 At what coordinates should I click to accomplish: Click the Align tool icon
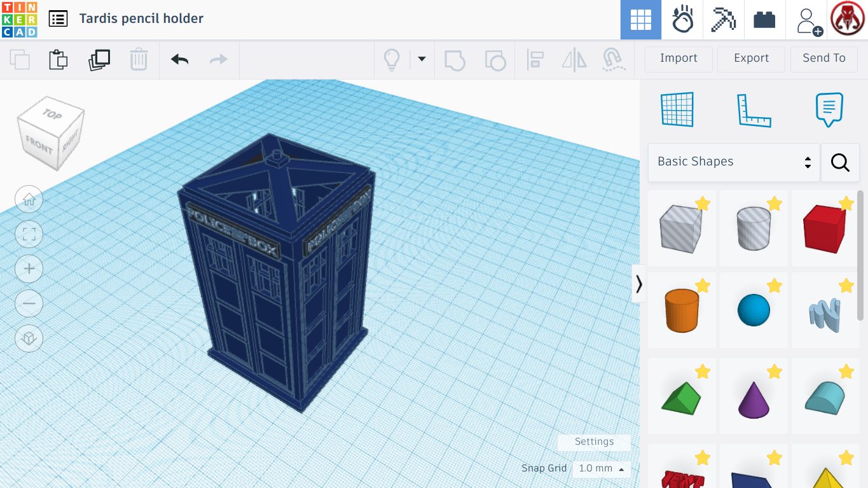pyautogui.click(x=535, y=60)
